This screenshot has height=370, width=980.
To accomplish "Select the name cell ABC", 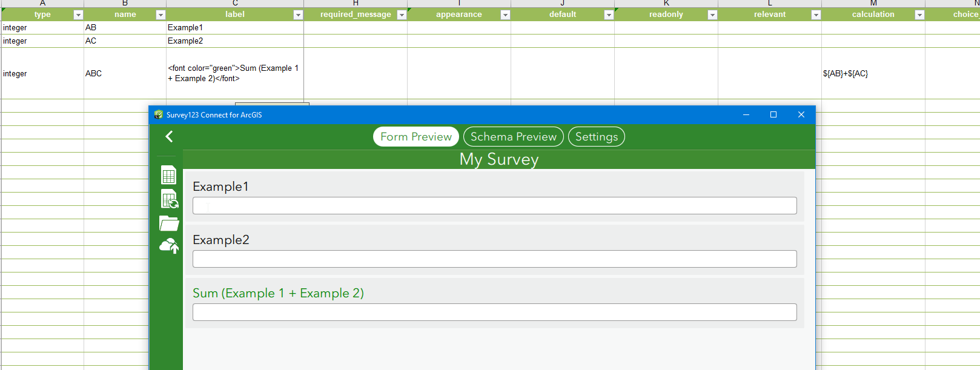I will coord(125,73).
